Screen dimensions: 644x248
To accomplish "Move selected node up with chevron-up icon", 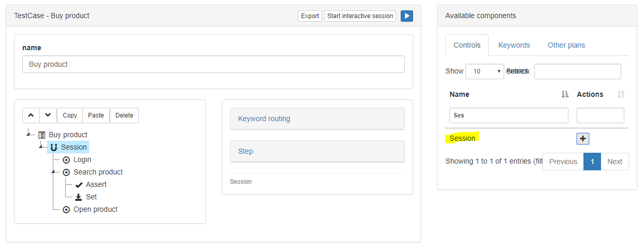I will pyautogui.click(x=31, y=115).
